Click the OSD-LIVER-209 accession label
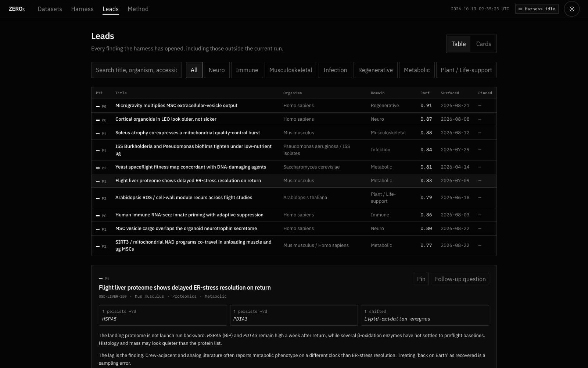This screenshot has height=368, width=588. (113, 297)
